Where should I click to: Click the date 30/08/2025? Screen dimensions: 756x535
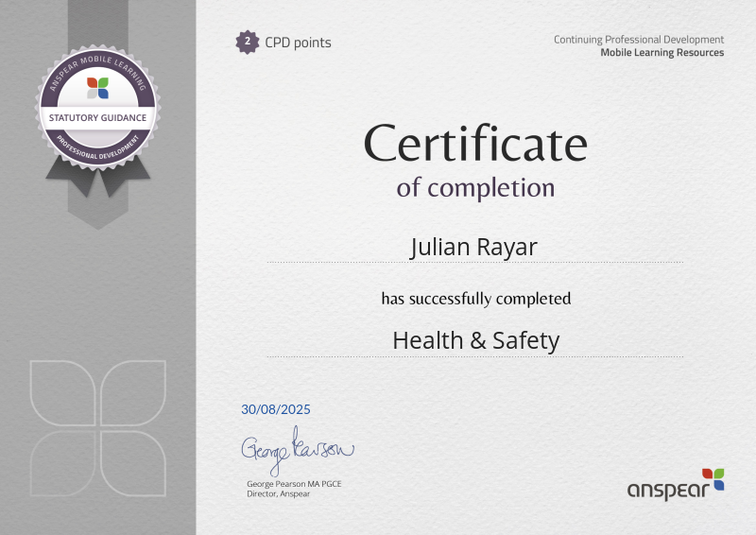tap(276, 409)
